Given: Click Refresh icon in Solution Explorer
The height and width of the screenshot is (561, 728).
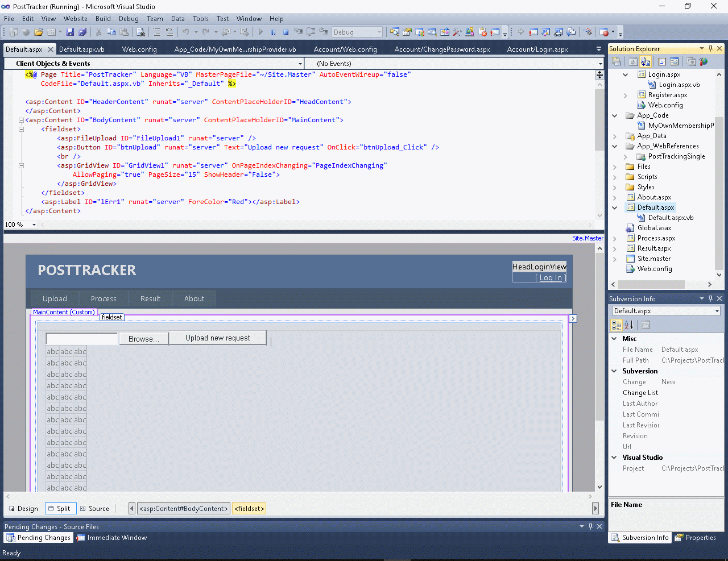Looking at the screenshot, I should pos(633,61).
